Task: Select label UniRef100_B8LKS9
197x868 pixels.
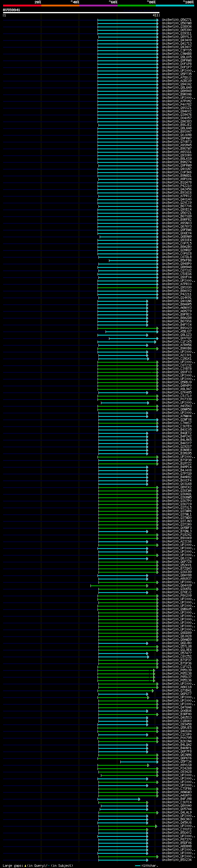Action: [177, 159]
